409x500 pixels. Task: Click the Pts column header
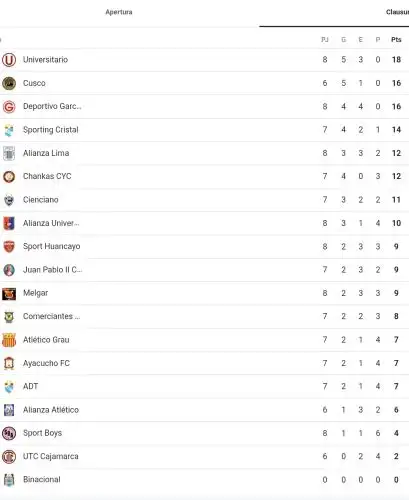pos(396,40)
